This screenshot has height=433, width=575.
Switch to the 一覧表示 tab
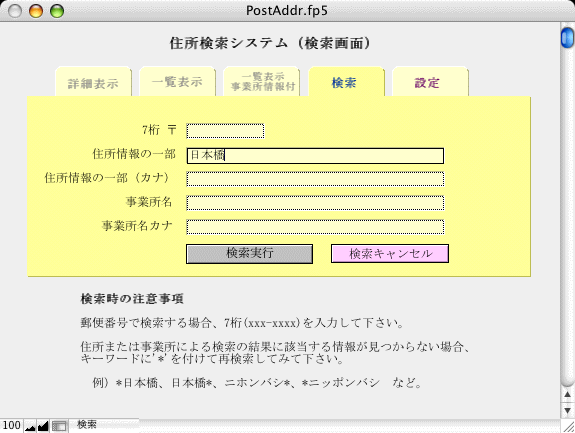177,82
